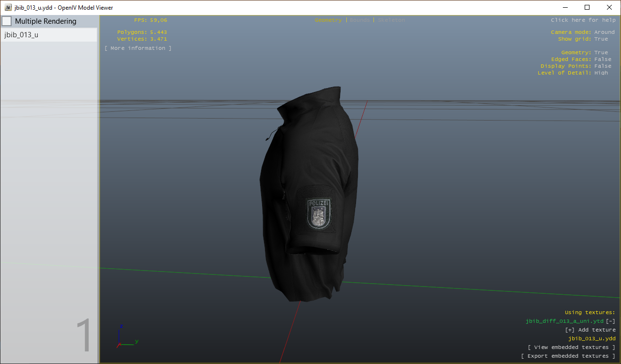Toggle the Display Points setting
Image resolution: width=621 pixels, height=364 pixels.
603,66
